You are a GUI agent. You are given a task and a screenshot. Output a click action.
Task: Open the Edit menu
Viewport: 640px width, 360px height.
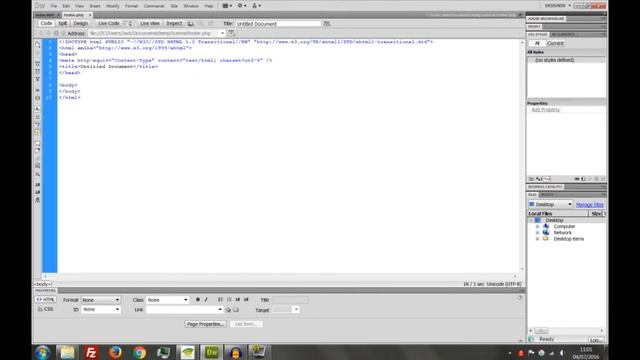point(66,6)
